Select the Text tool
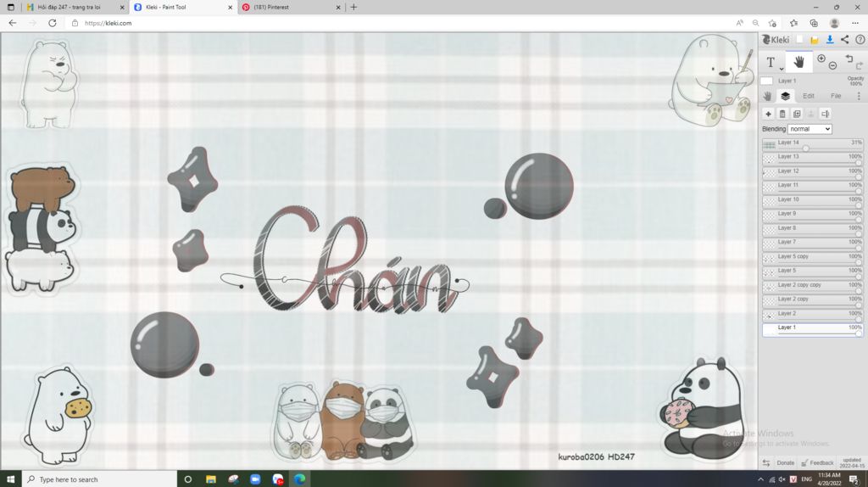Screen dimensions: 868x487 coord(771,63)
